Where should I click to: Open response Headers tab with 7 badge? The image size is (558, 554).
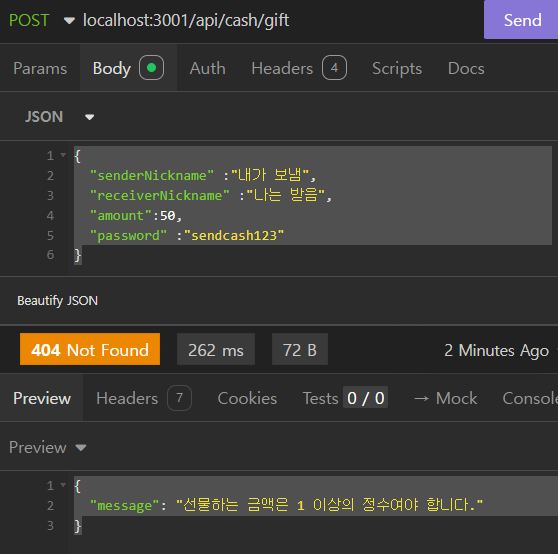tap(144, 398)
